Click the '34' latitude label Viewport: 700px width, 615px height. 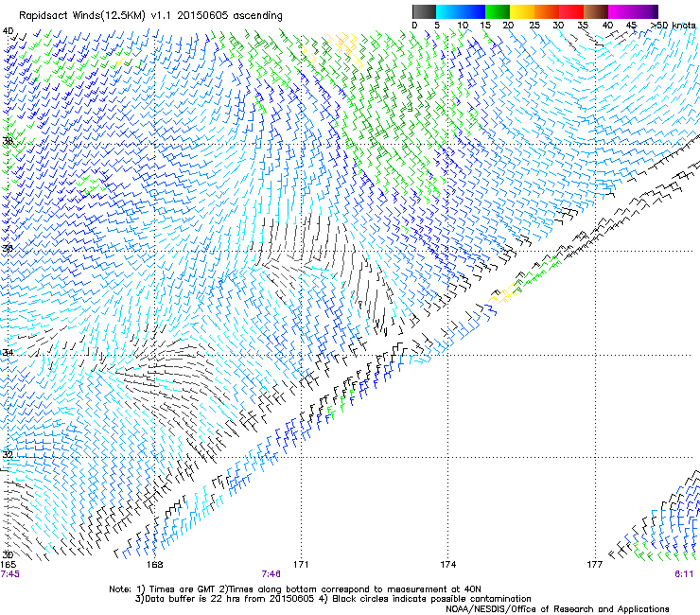tap(8, 352)
